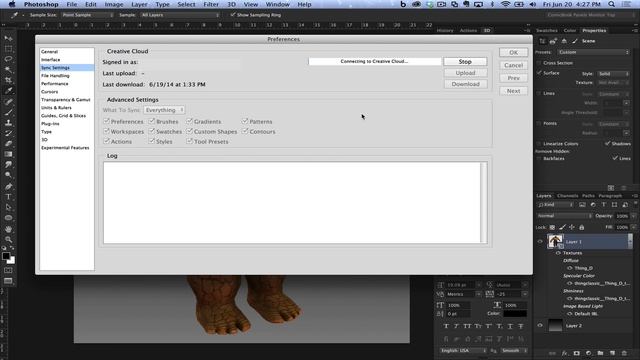Hide Layer 2 with its eye icon
640x360 pixels.
(540, 325)
